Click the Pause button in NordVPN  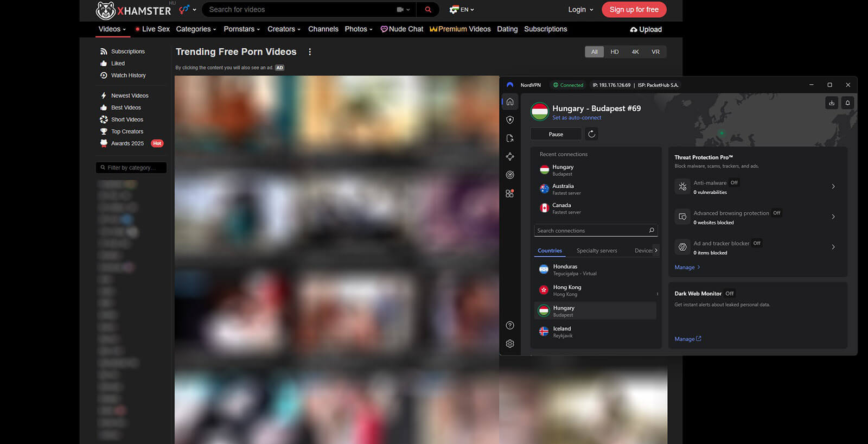click(x=556, y=134)
